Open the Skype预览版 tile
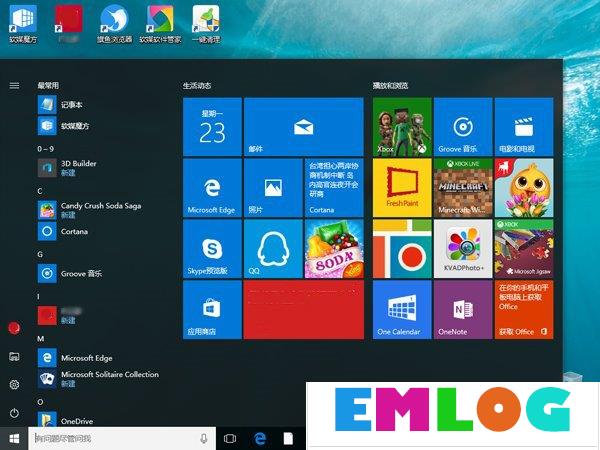The height and width of the screenshot is (450, 600). (x=212, y=249)
